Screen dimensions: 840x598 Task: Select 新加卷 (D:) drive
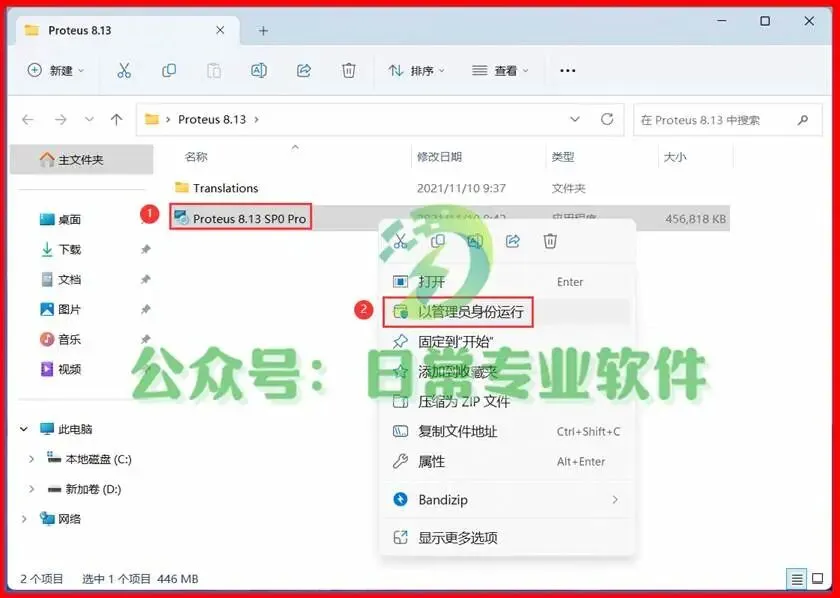(84, 489)
